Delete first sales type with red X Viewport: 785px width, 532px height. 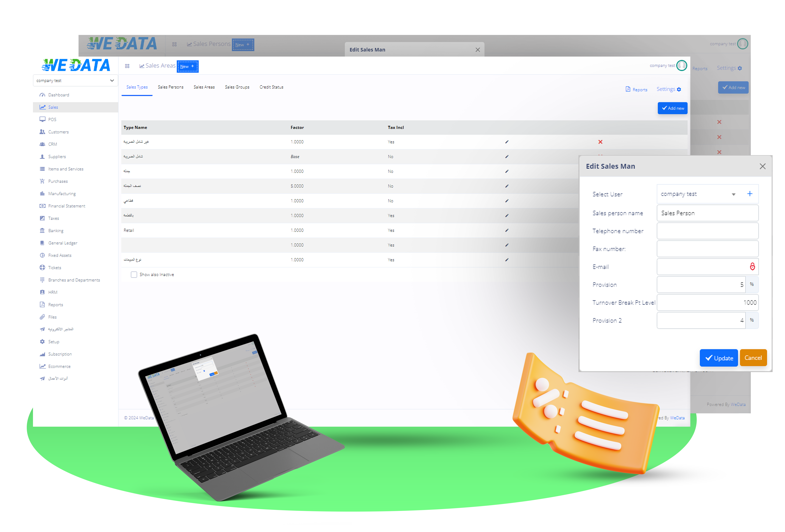click(600, 142)
